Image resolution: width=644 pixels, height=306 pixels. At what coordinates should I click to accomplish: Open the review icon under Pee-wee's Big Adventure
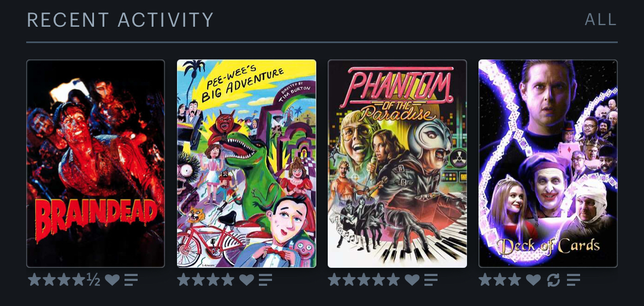coord(265,280)
